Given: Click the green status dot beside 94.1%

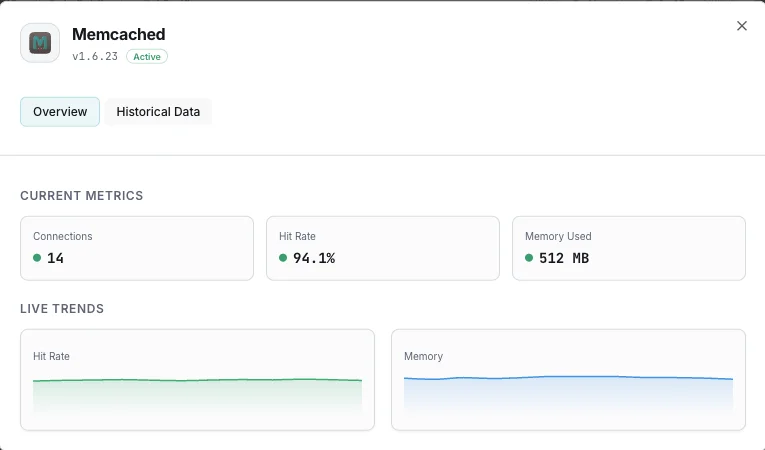Looking at the screenshot, I should 283,258.
